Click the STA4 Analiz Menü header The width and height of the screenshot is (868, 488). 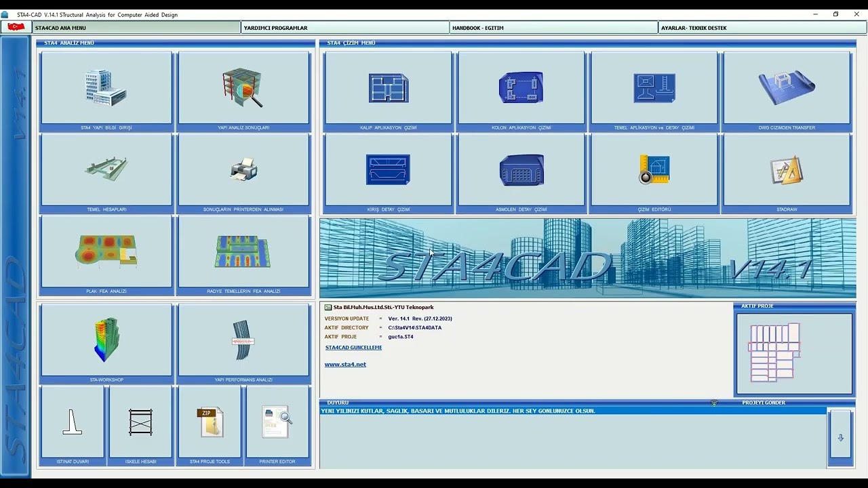point(69,43)
